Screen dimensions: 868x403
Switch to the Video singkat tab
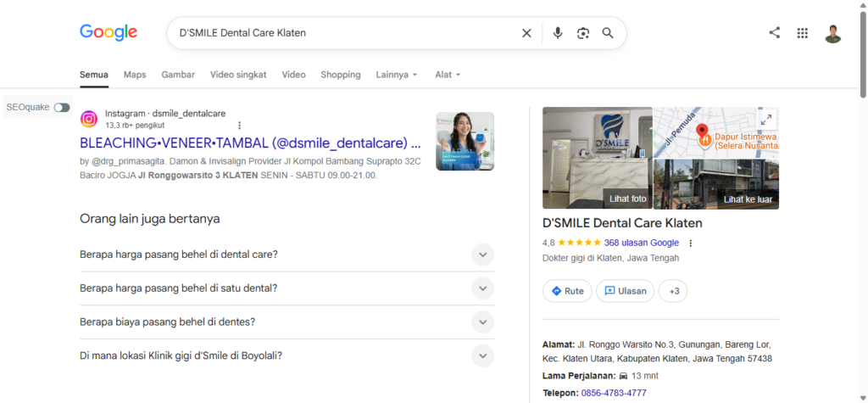click(x=238, y=75)
